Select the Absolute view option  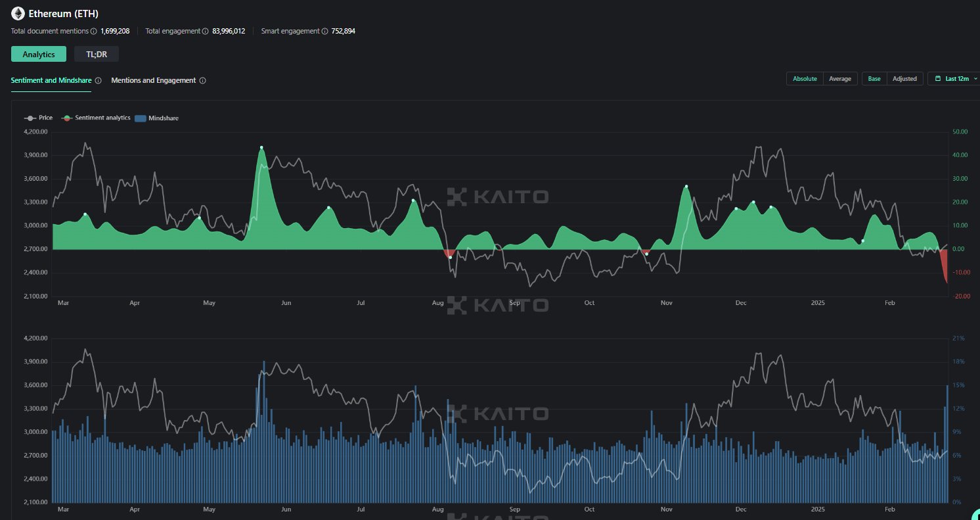[805, 79]
